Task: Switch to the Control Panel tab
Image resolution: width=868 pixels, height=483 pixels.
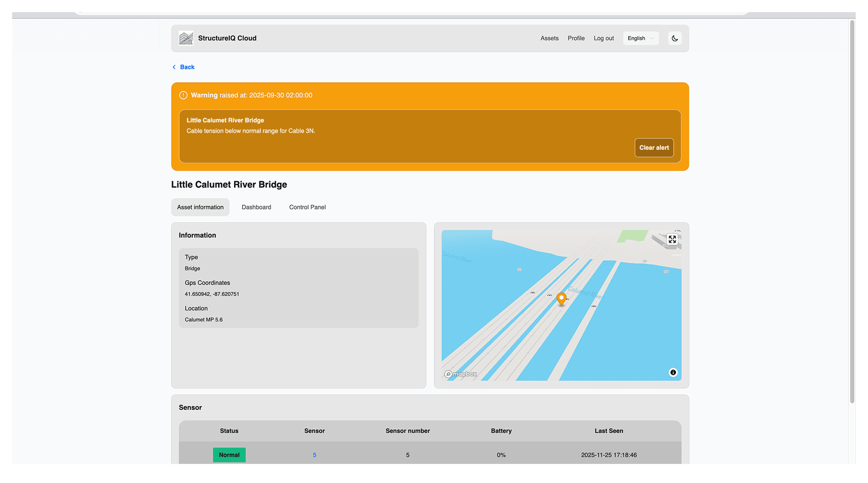Action: click(307, 207)
